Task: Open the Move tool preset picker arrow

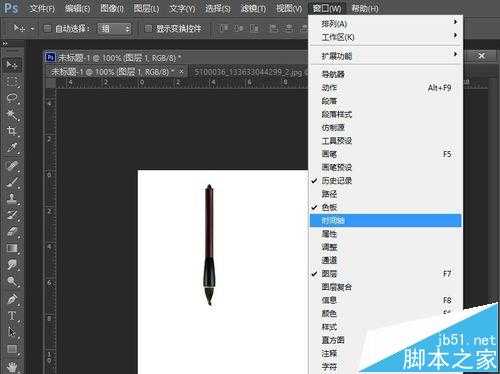Action: (32, 29)
